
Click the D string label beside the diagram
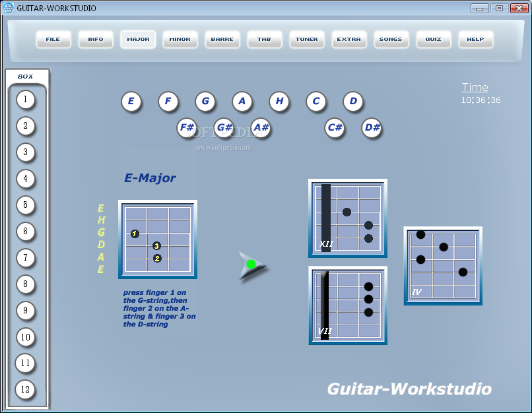click(x=101, y=245)
